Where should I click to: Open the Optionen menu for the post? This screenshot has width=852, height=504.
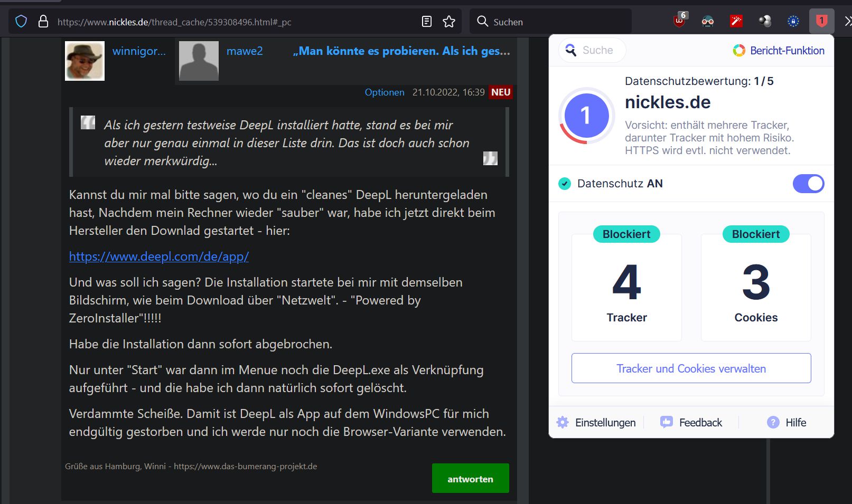pos(385,92)
